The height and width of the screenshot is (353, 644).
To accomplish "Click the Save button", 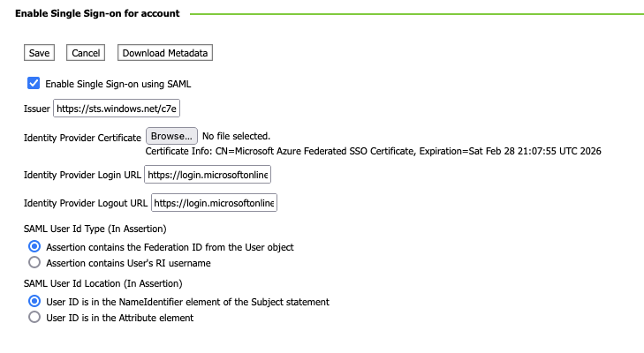I will (39, 53).
